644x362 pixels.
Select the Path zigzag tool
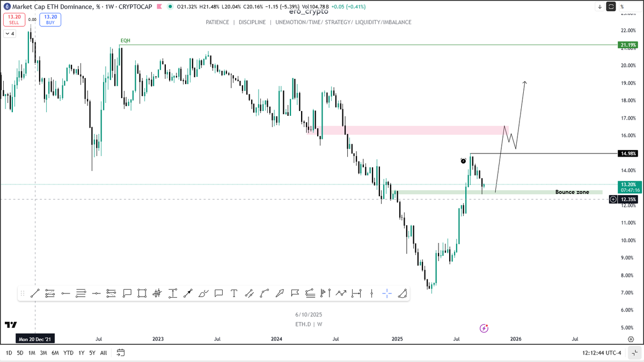(x=341, y=293)
